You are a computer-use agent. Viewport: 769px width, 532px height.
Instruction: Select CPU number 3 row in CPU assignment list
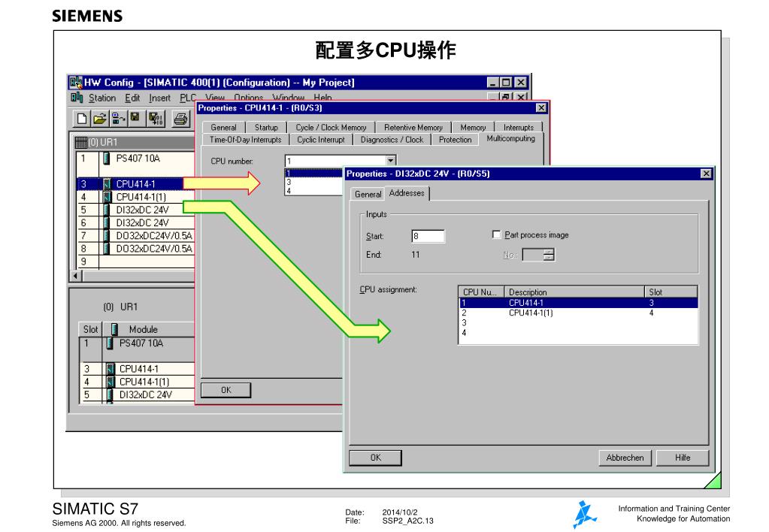coord(578,322)
